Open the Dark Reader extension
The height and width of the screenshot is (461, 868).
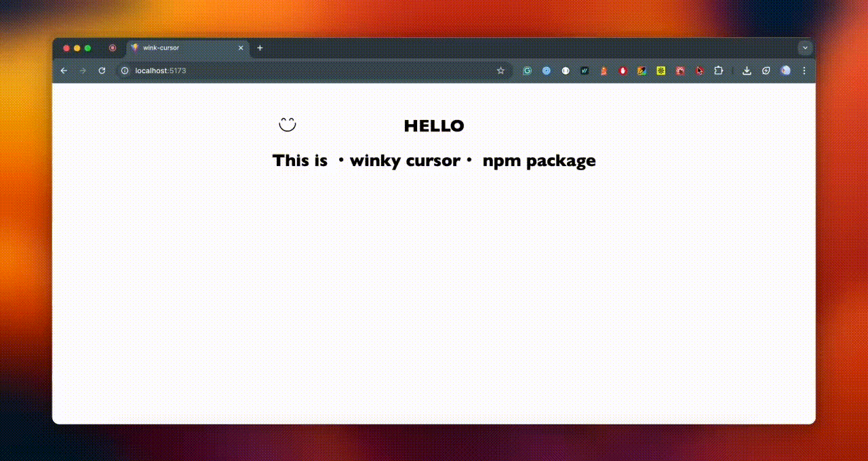[566, 71]
